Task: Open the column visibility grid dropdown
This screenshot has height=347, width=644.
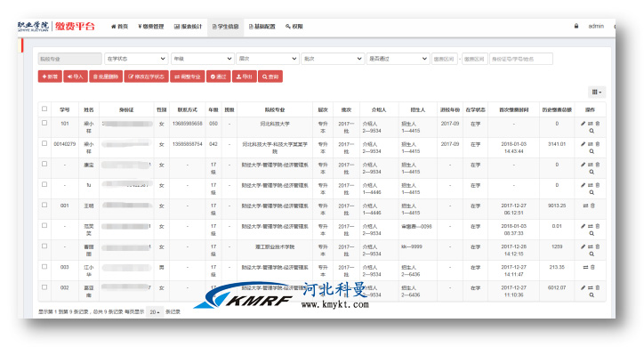Action: point(597,92)
